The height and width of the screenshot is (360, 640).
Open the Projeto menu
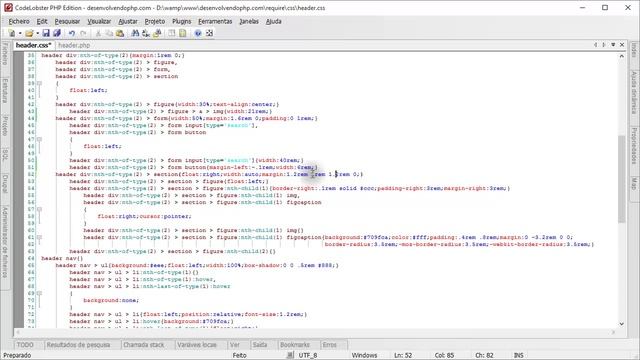pos(155,21)
